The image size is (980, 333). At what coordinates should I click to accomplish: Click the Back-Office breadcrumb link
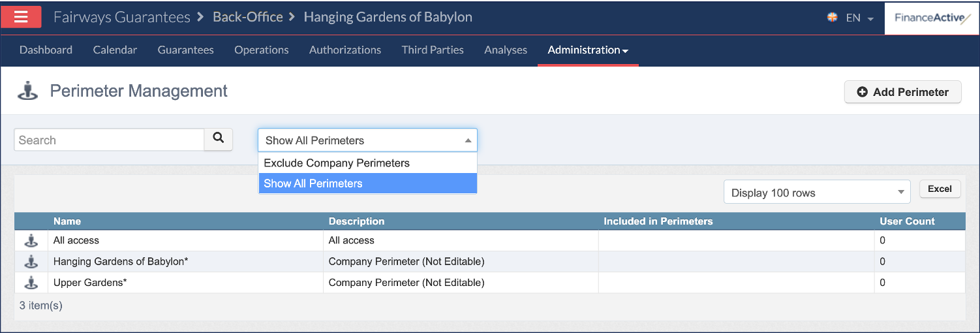[x=248, y=17]
